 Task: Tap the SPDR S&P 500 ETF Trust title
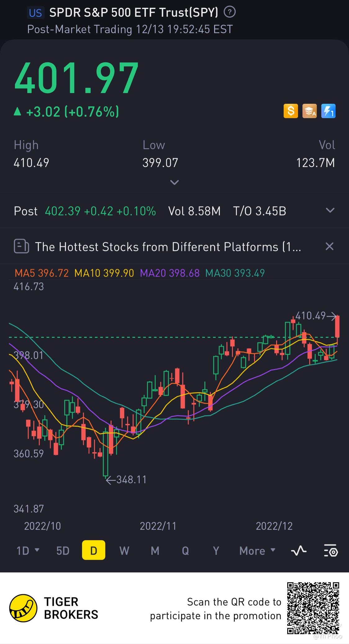pos(134,13)
